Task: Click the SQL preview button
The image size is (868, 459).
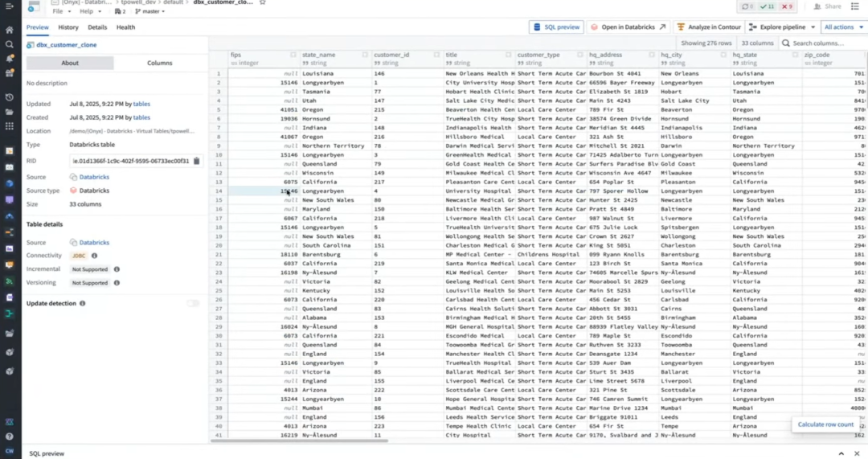Action: (556, 27)
